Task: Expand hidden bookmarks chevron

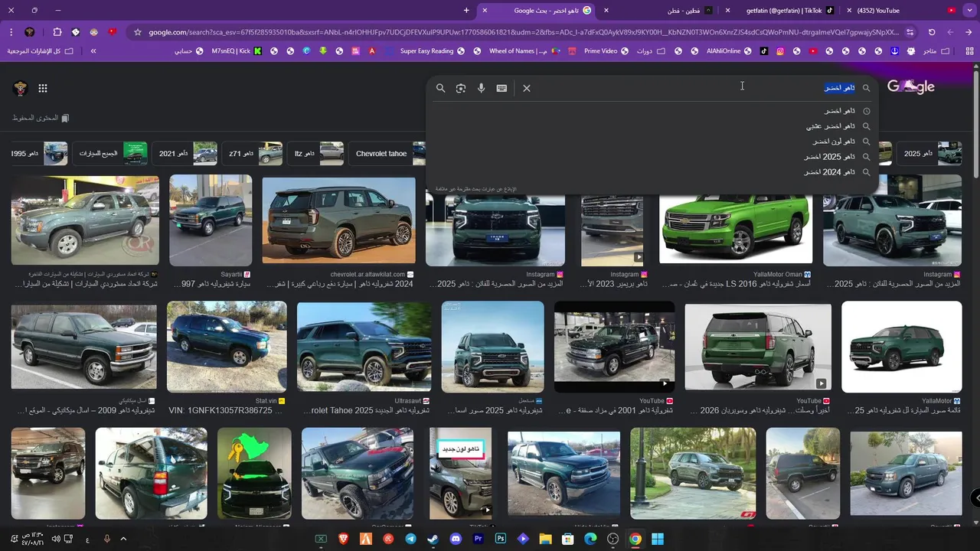Action: click(93, 51)
